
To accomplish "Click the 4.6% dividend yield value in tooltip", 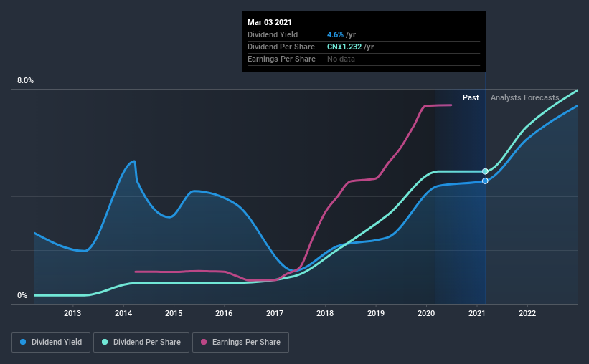I will click(x=335, y=34).
